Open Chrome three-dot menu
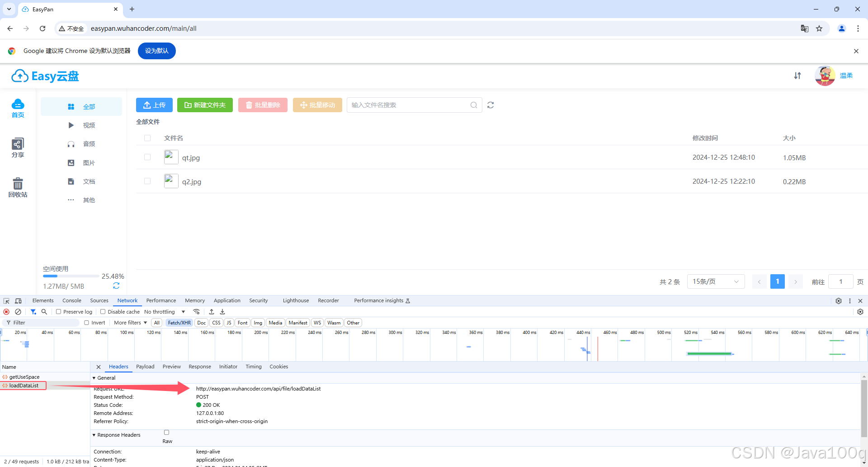Viewport: 868px width, 467px height. point(858,29)
